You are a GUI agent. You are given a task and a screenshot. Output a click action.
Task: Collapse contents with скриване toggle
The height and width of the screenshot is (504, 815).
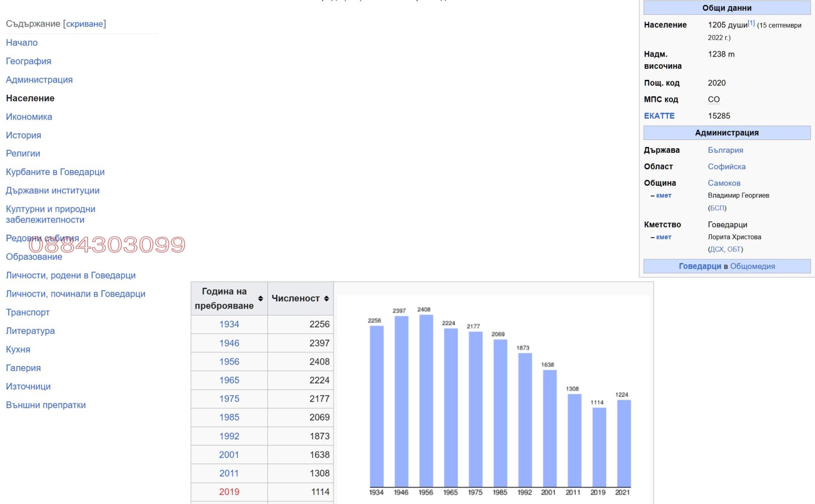85,24
